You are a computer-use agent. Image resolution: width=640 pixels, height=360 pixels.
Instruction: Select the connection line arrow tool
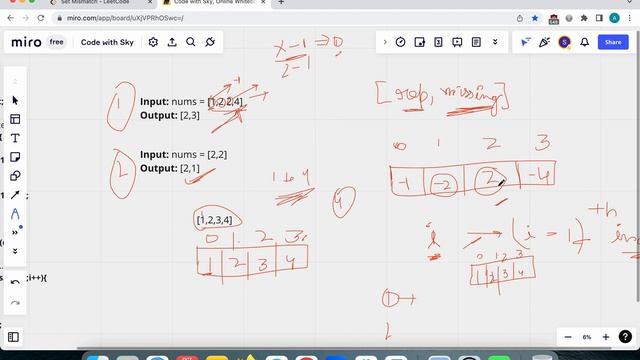tap(15, 195)
